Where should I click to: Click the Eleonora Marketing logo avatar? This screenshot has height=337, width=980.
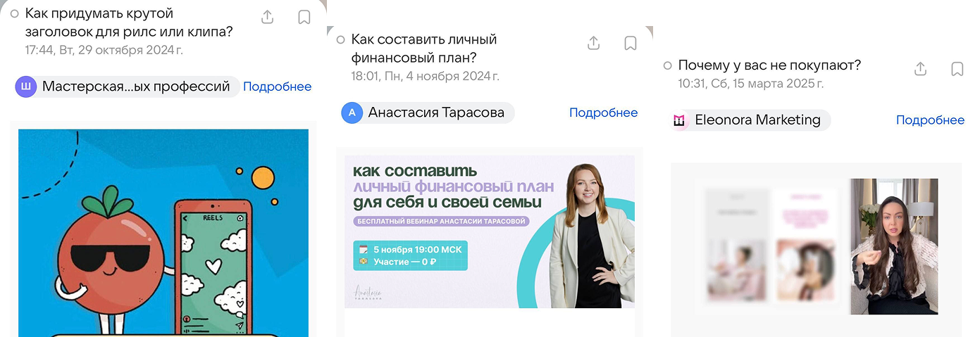point(679,120)
